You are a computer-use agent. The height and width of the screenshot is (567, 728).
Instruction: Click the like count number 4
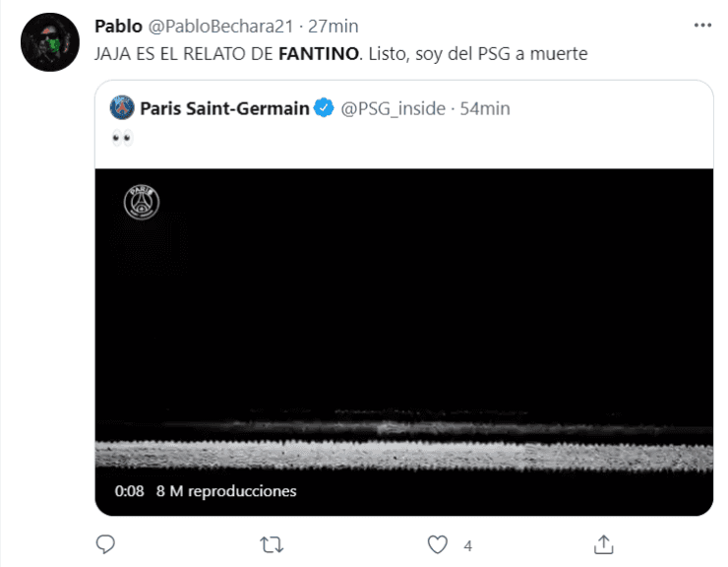tap(468, 544)
